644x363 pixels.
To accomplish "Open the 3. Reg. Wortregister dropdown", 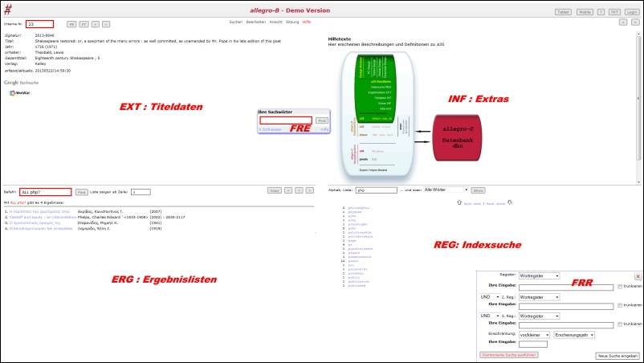I will 539,316.
